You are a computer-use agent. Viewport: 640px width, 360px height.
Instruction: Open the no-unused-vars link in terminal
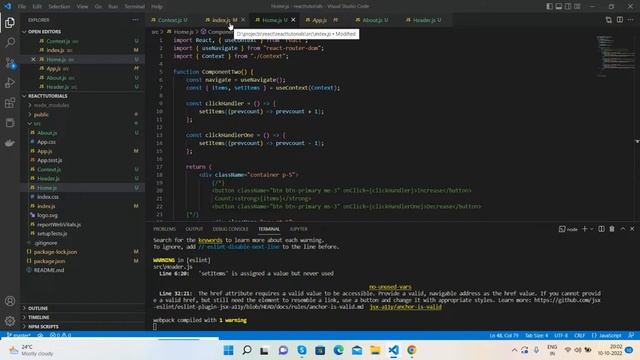tap(390, 287)
